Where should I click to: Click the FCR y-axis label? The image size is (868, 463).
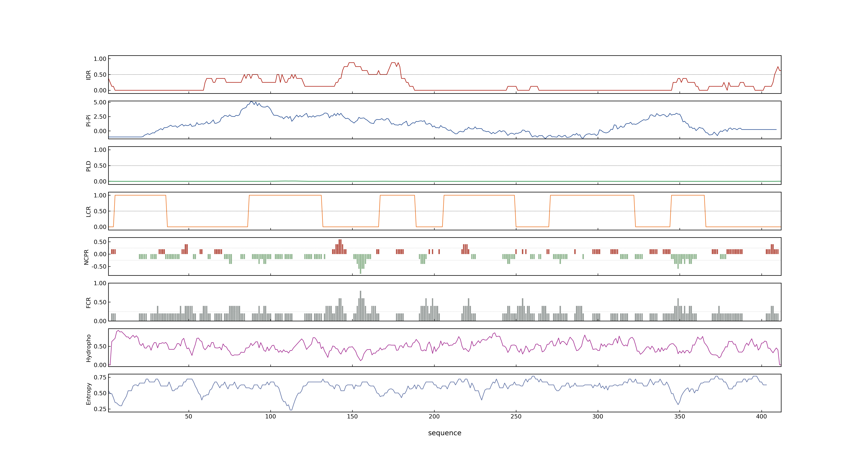click(x=88, y=302)
